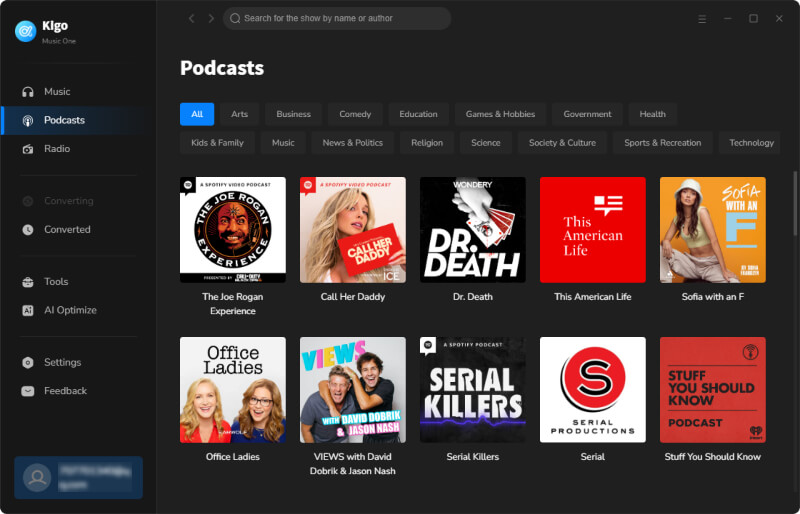Open Games & Hobbies category
Screen dimensions: 800x514
[500, 114]
